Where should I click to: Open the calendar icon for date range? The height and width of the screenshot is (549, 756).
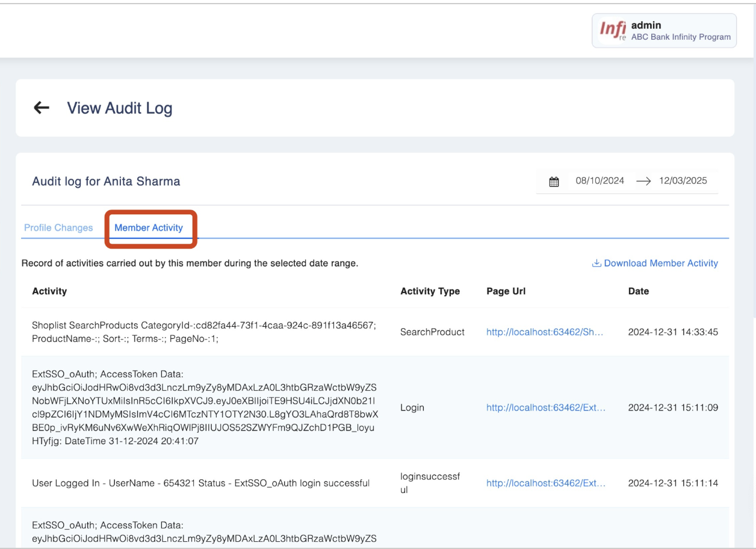coord(554,181)
